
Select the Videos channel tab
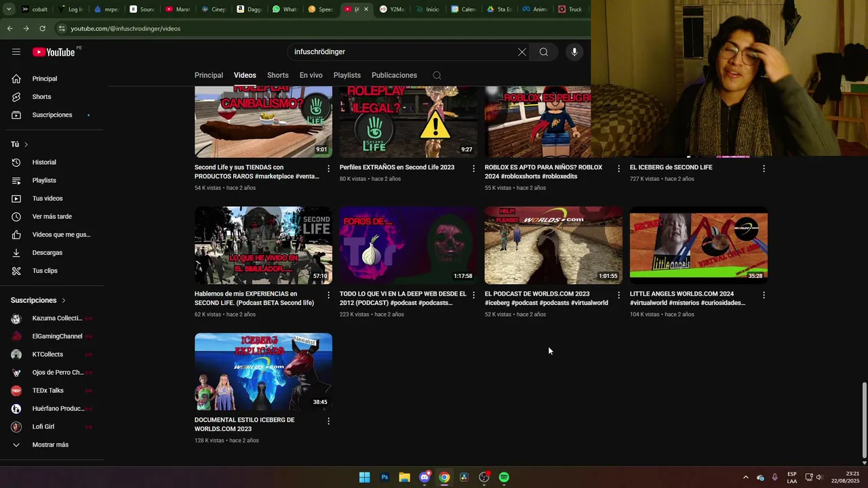pyautogui.click(x=245, y=75)
